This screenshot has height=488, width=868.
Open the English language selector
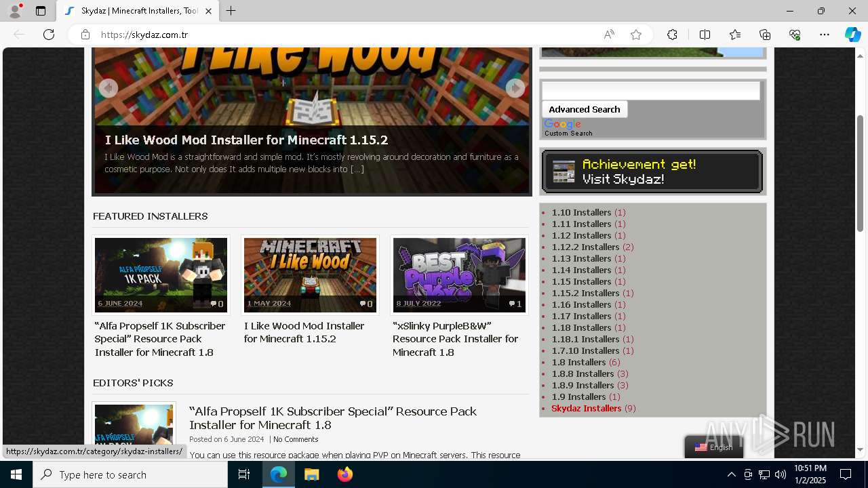click(x=714, y=447)
